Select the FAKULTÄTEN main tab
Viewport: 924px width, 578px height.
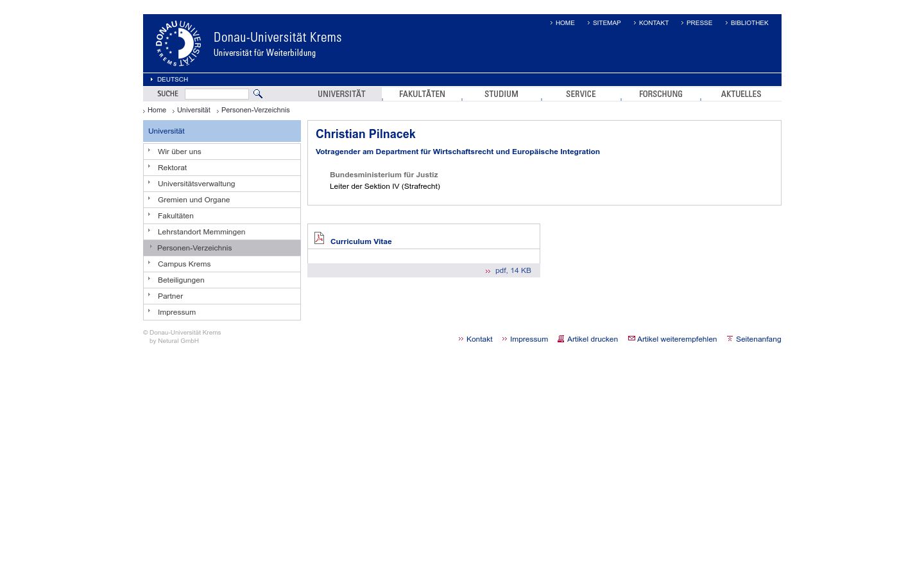click(422, 94)
